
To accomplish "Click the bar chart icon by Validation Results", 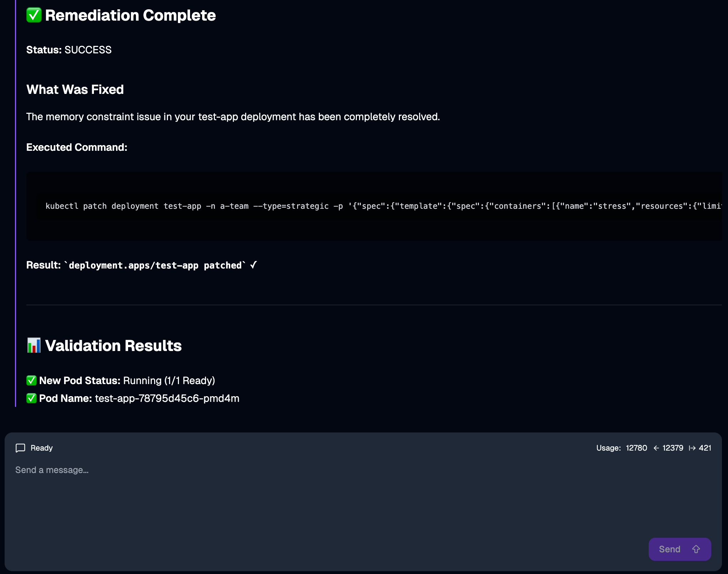I will coord(34,345).
